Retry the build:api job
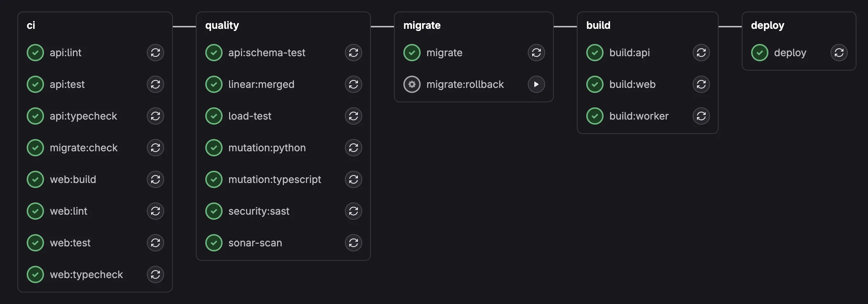 701,53
